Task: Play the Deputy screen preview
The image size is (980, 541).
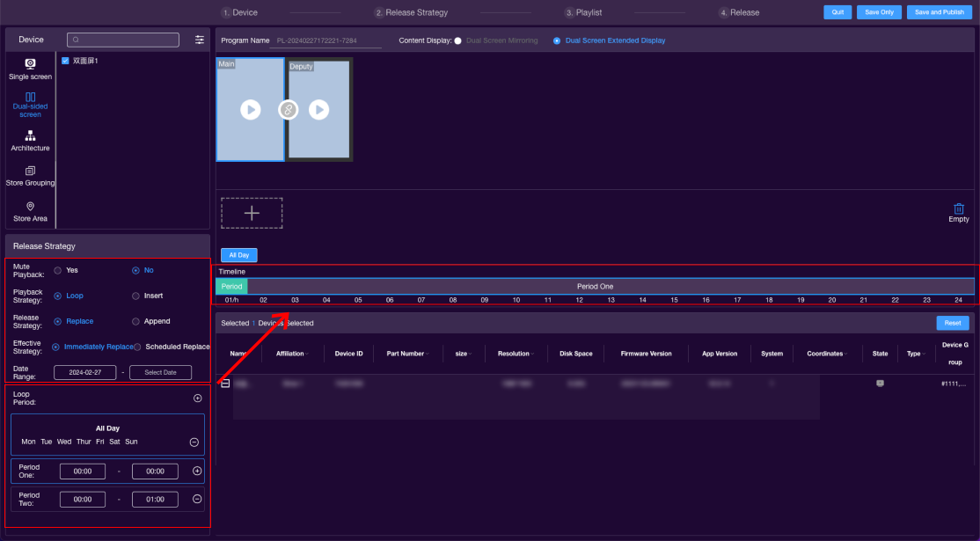Action: point(318,110)
